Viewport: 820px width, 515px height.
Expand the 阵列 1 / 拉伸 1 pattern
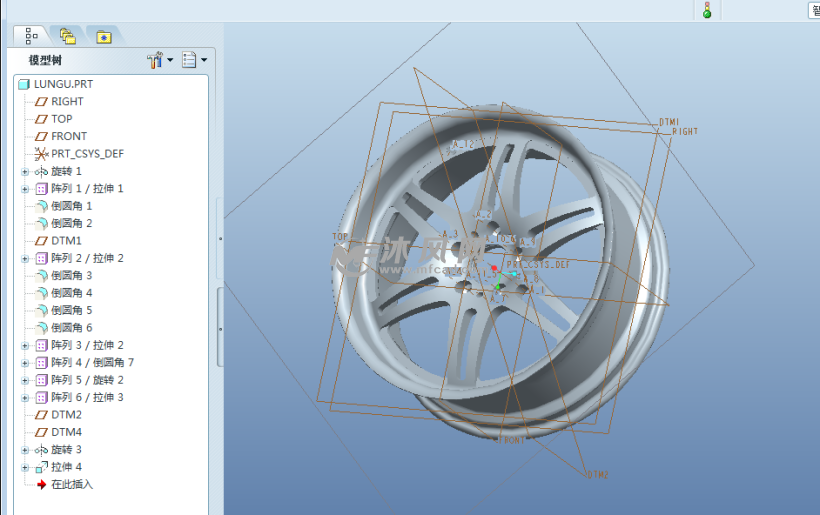[25, 189]
